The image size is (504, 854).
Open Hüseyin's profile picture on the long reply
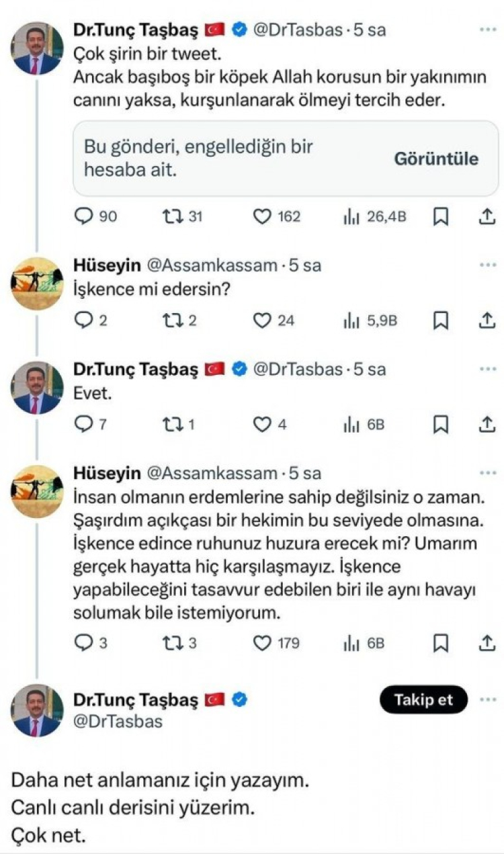(38, 490)
